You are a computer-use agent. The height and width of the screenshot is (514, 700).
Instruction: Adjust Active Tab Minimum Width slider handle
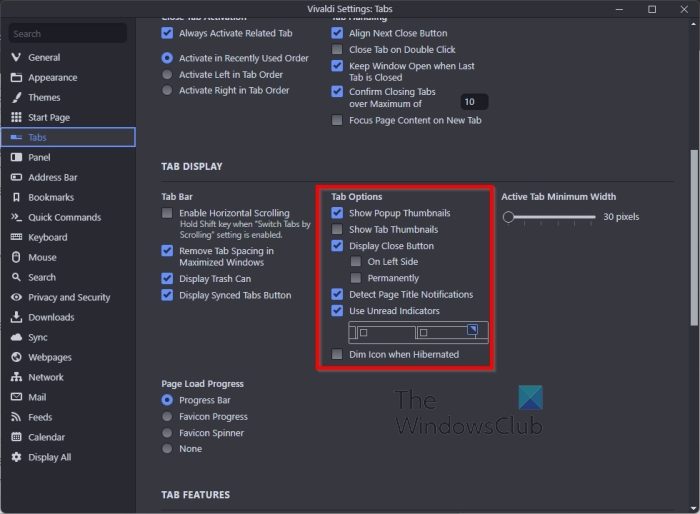point(508,217)
